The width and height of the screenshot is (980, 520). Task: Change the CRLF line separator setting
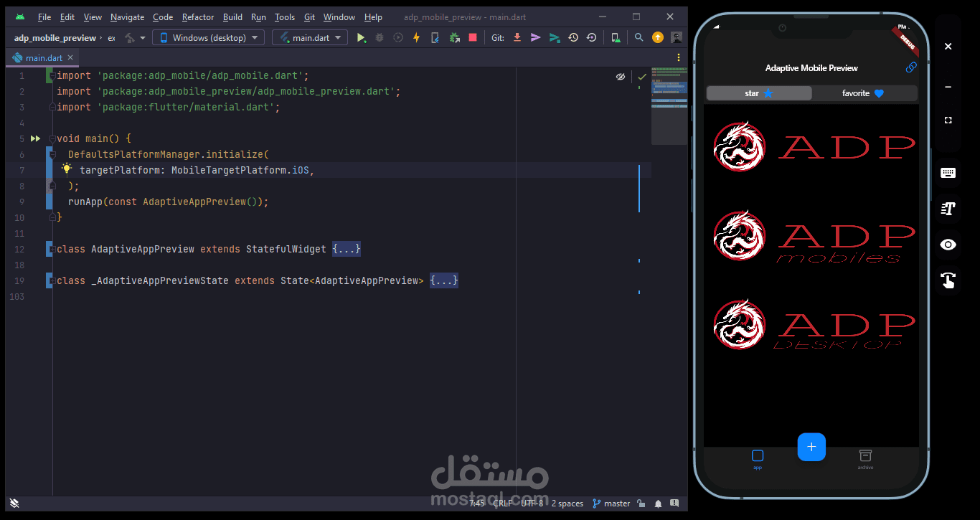[x=503, y=504]
